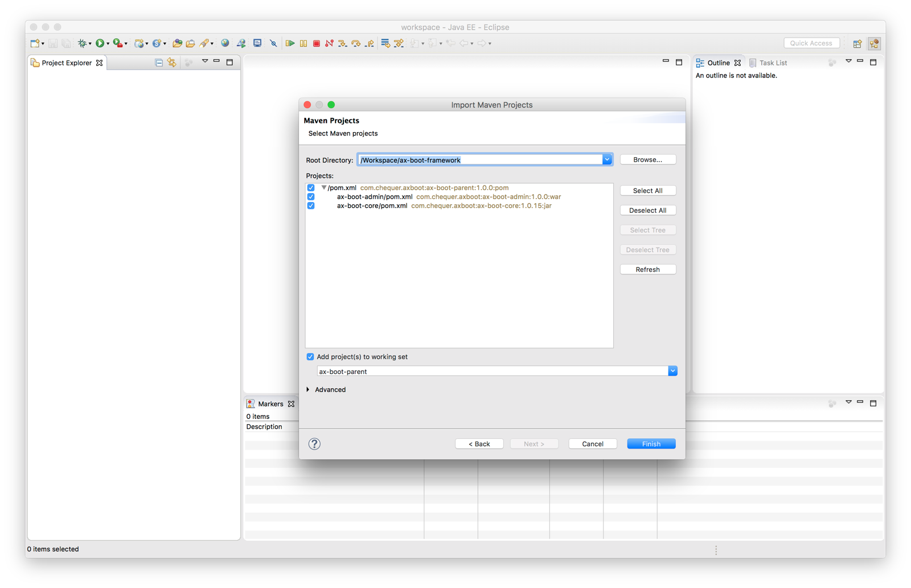911x588 pixels.
Task: Open the dialog help question mark
Action: (x=314, y=444)
